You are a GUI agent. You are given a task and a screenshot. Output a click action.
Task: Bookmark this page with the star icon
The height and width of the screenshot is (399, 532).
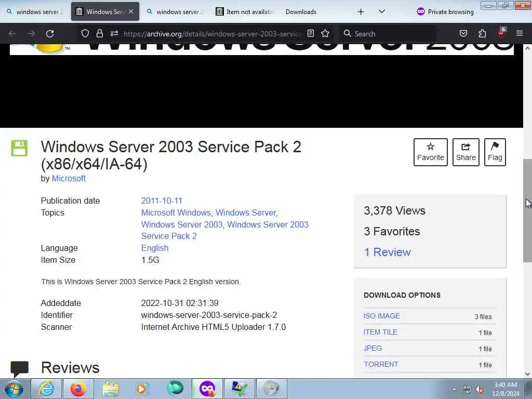(x=325, y=33)
